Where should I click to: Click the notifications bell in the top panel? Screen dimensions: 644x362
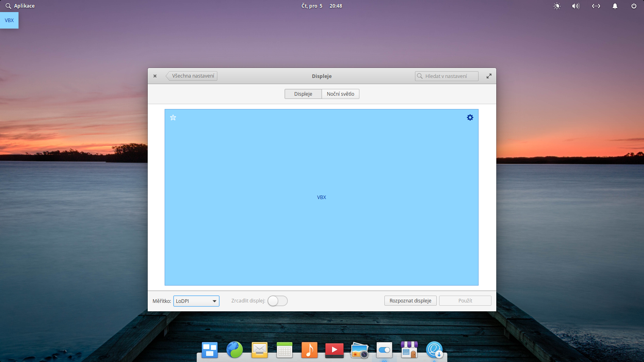coord(615,6)
